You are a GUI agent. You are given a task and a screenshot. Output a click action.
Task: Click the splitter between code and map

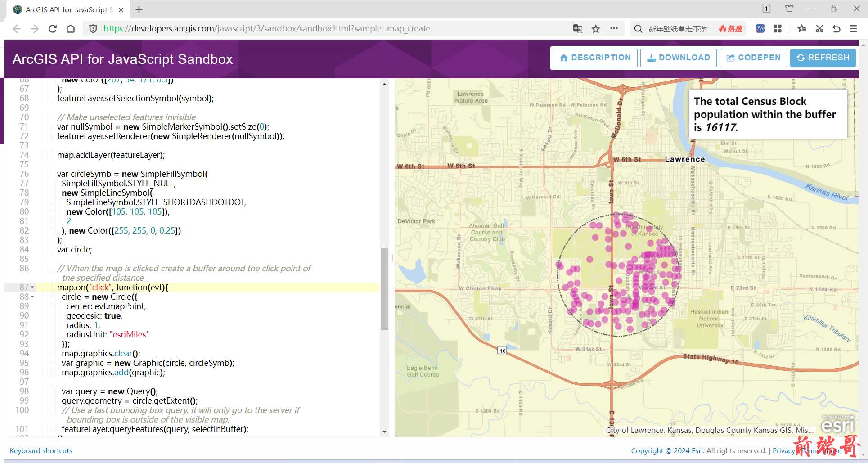pos(391,257)
